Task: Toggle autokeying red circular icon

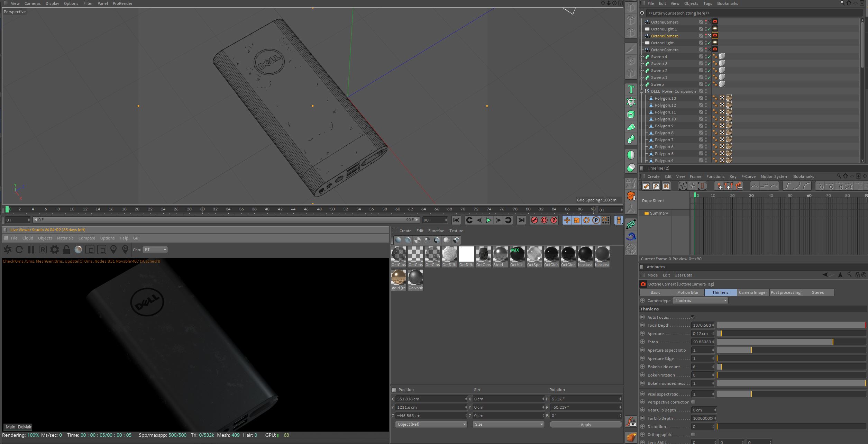Action: point(544,220)
